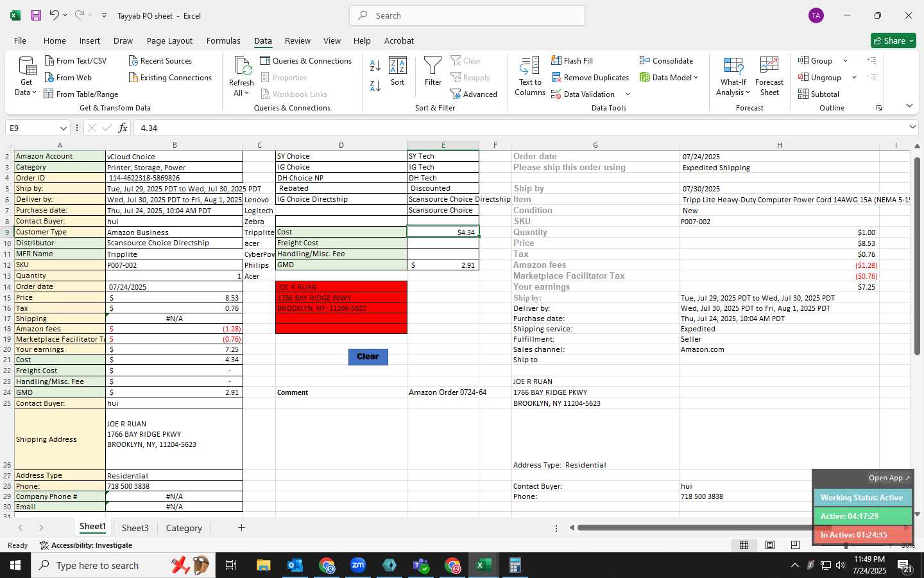Select From Table/Range option
Screen dimensions: 924x578
[81, 94]
